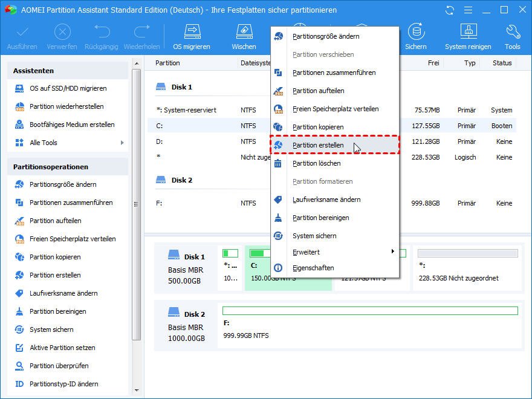The width and height of the screenshot is (532, 399).
Task: Click Freien Speicherplatz verteilen in sidebar
Action: pyautogui.click(x=73, y=239)
